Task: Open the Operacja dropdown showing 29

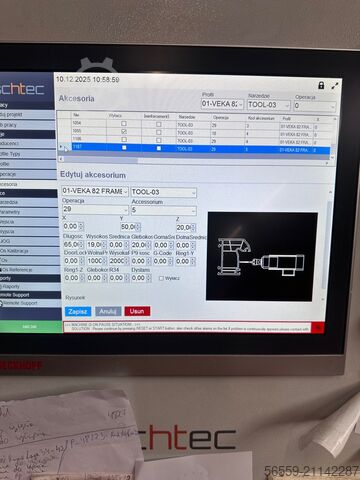Action: coord(95,209)
